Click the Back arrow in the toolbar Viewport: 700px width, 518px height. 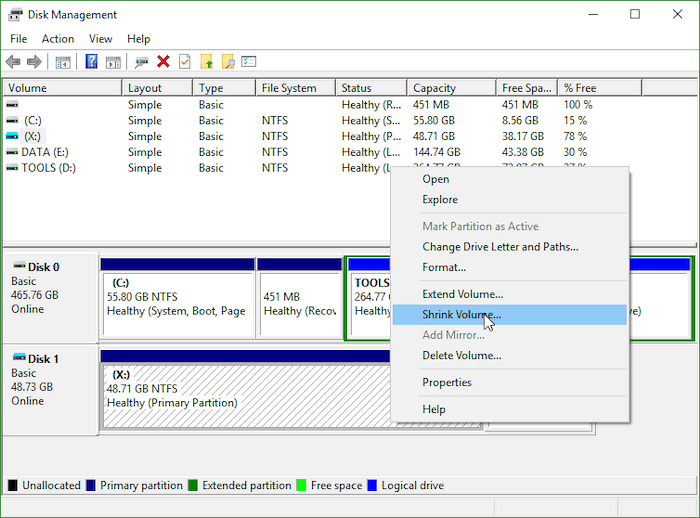point(14,62)
